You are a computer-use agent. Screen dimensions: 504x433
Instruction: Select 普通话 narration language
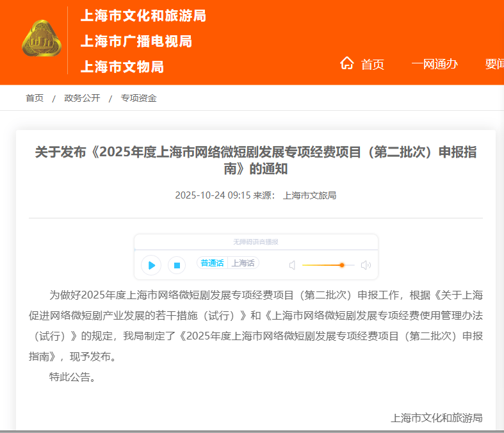(x=212, y=263)
